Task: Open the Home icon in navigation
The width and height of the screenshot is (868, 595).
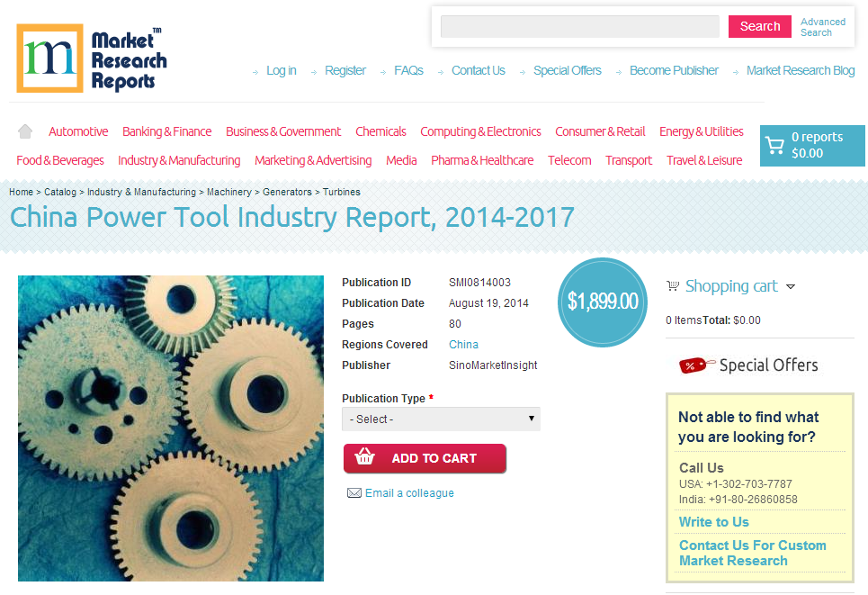Action: pyautogui.click(x=25, y=131)
